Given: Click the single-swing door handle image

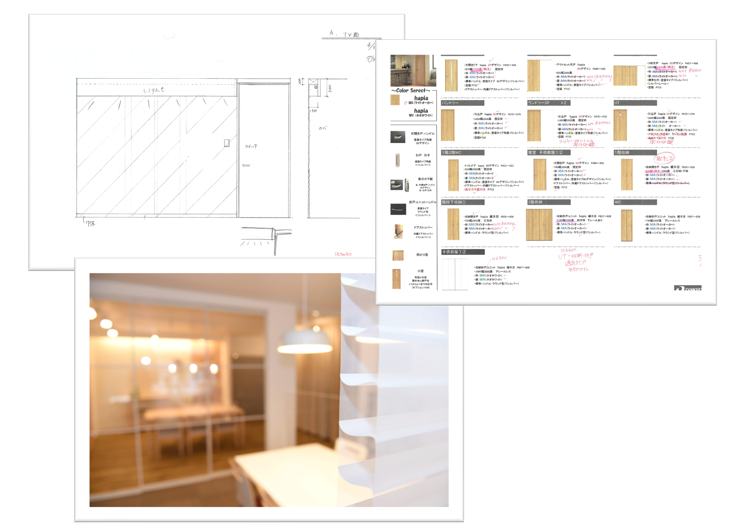Looking at the screenshot, I should pyautogui.click(x=397, y=137).
